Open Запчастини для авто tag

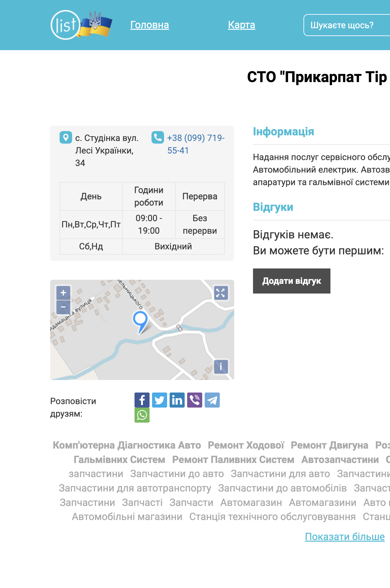point(280,474)
